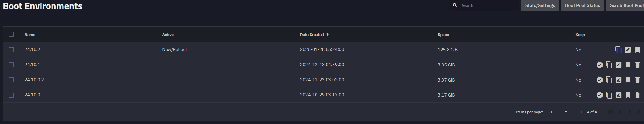Delete the 24.10.1 boot environment
Image resolution: width=644 pixels, height=124 pixels.
click(637, 65)
